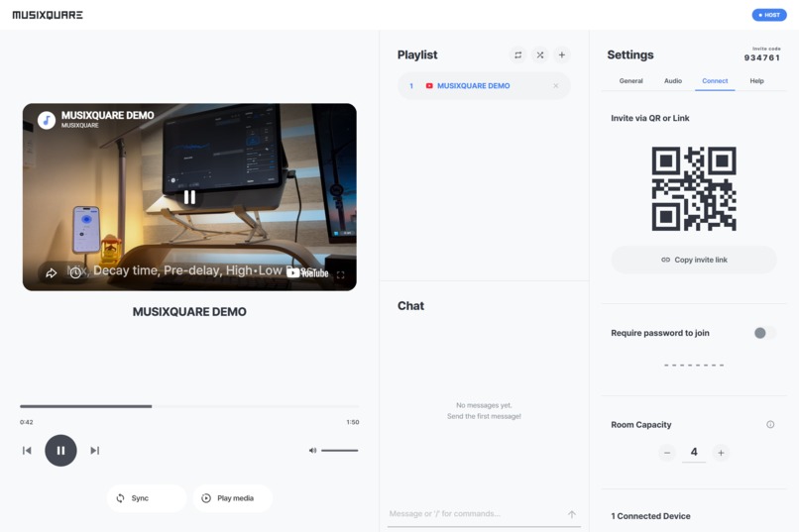
Task: Copy invite link button
Action: (694, 260)
